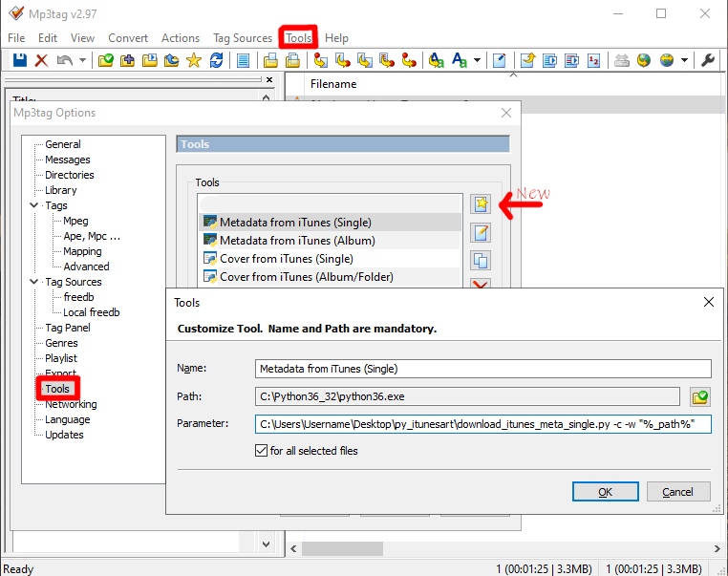Click the Browse folder icon beside Path
This screenshot has height=576, width=728.
tap(699, 397)
